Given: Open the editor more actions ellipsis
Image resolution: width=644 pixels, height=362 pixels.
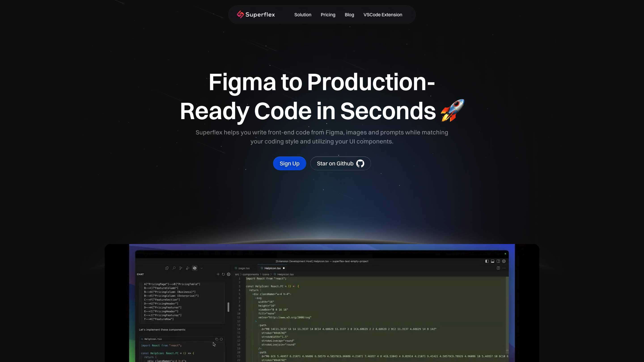Looking at the screenshot, I should pos(504,268).
